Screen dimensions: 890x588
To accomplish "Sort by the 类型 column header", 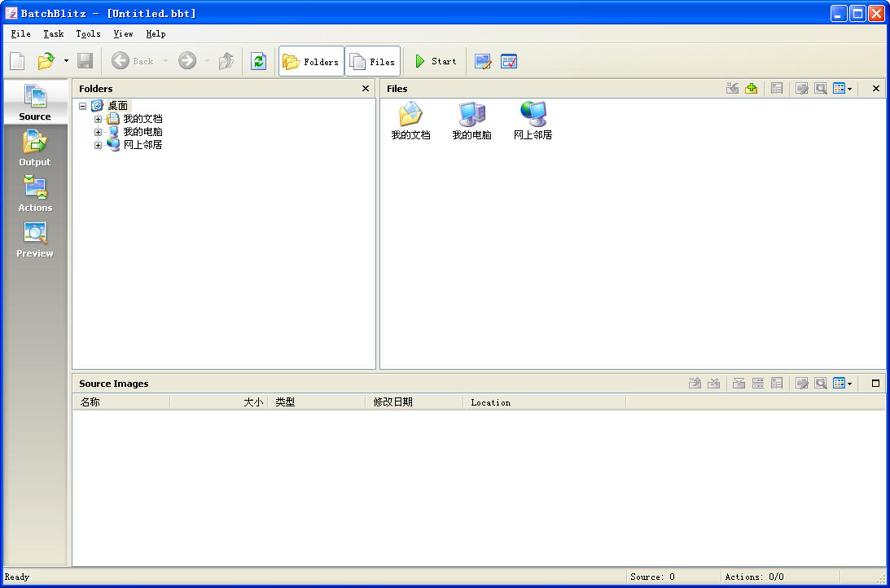I will 317,402.
